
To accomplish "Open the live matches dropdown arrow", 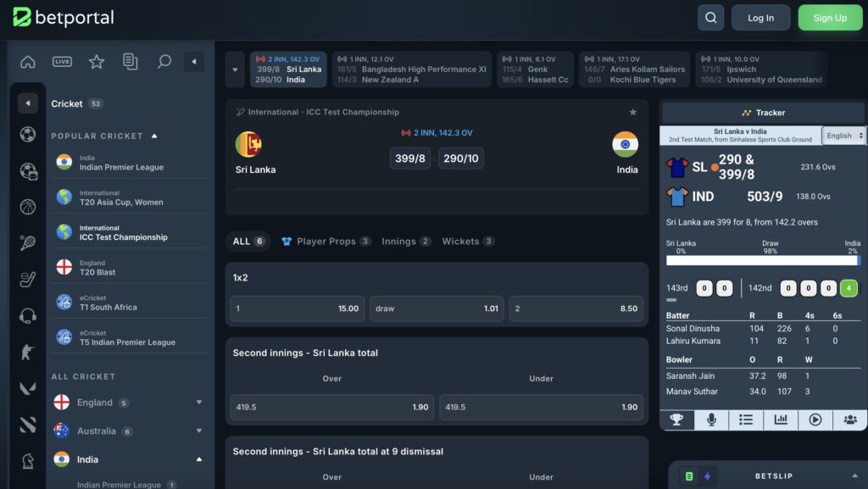I will point(235,69).
